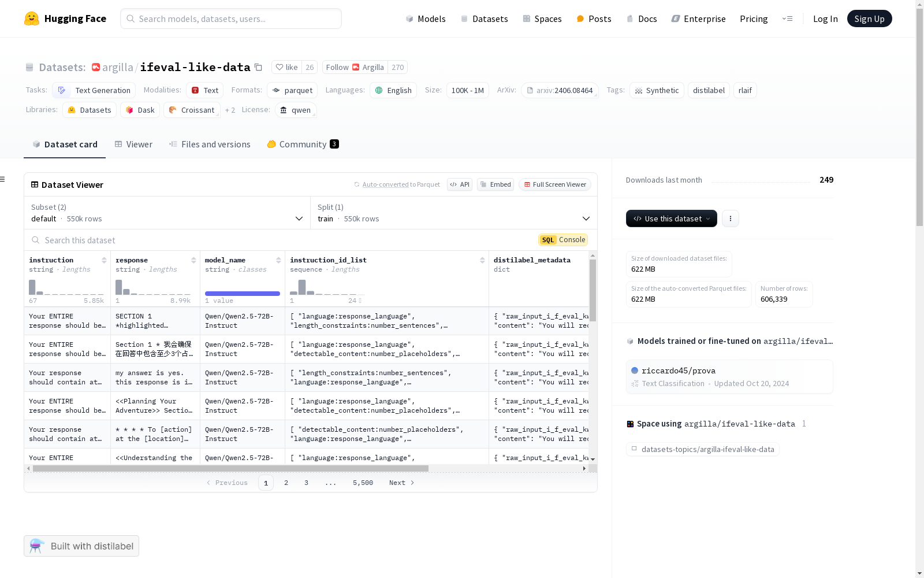Screen dimensions: 924x578
Task: Go to Models in top navigation
Action: pyautogui.click(x=426, y=19)
